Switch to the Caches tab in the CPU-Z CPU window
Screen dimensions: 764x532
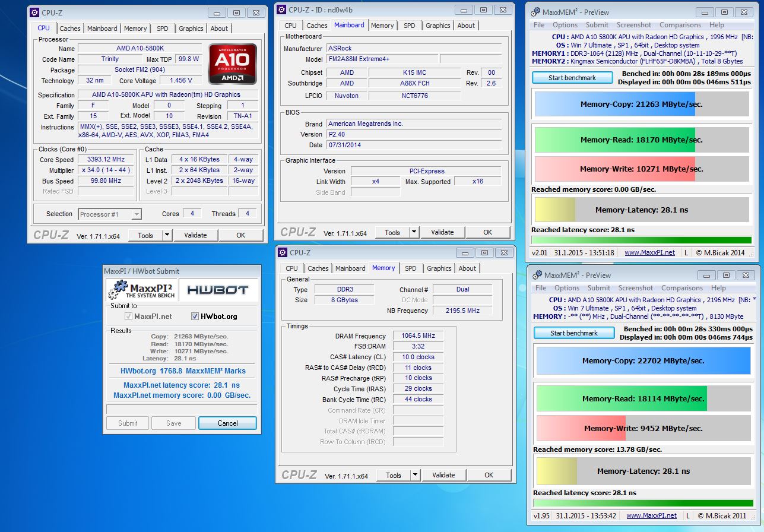70,28
